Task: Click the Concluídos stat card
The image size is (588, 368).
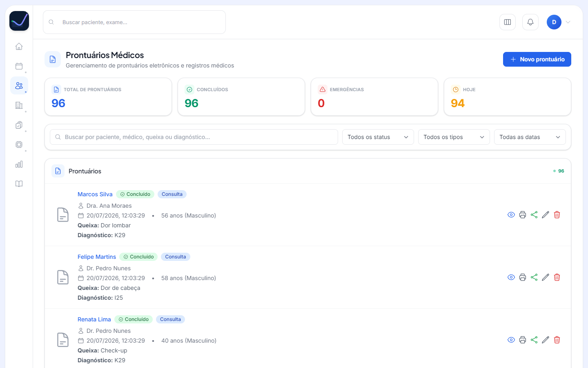Action: pos(241,97)
